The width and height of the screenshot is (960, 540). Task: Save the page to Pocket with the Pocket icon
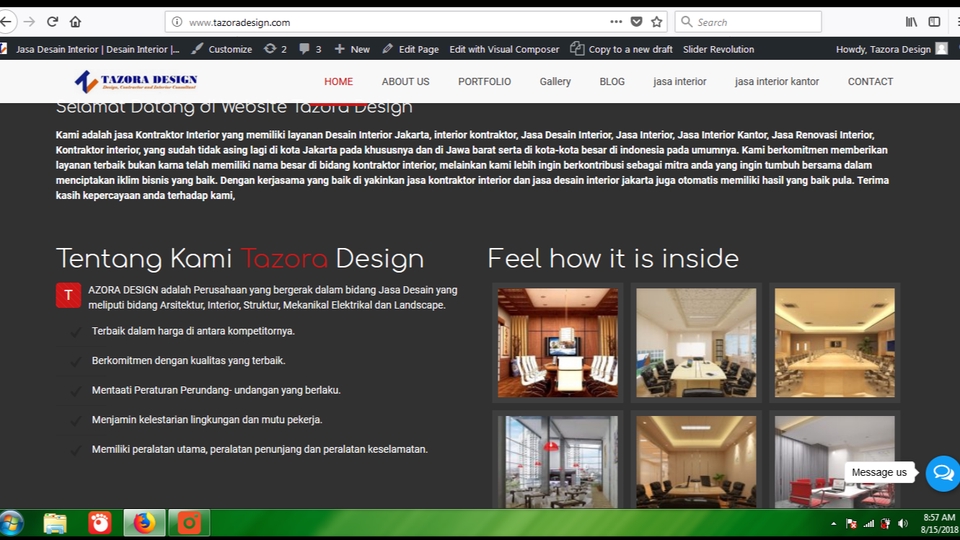pyautogui.click(x=637, y=22)
